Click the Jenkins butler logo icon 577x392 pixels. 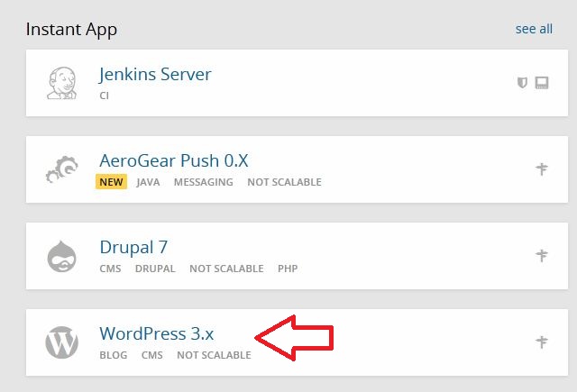(x=62, y=83)
